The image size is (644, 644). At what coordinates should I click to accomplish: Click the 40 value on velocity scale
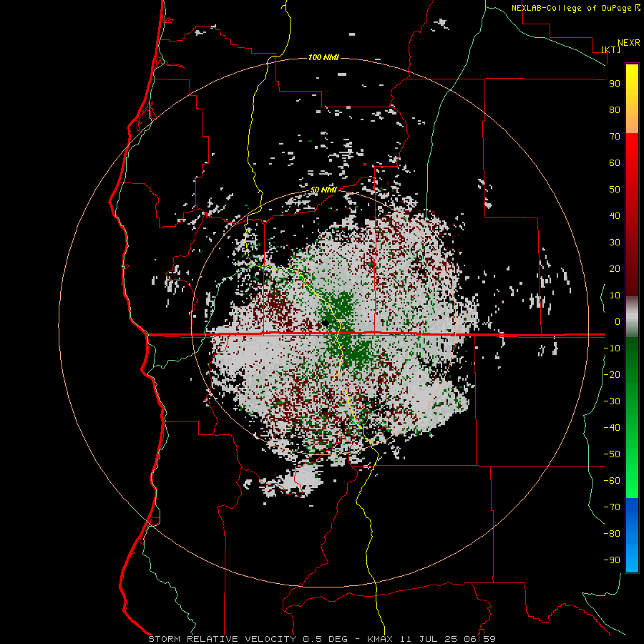pos(615,216)
